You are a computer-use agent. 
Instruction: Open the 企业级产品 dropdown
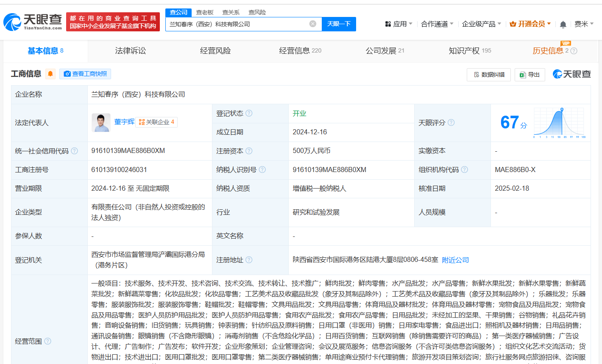tap(482, 24)
